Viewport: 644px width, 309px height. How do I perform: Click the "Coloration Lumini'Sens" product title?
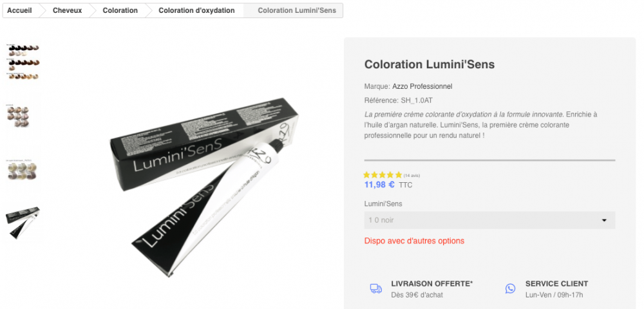[430, 64]
